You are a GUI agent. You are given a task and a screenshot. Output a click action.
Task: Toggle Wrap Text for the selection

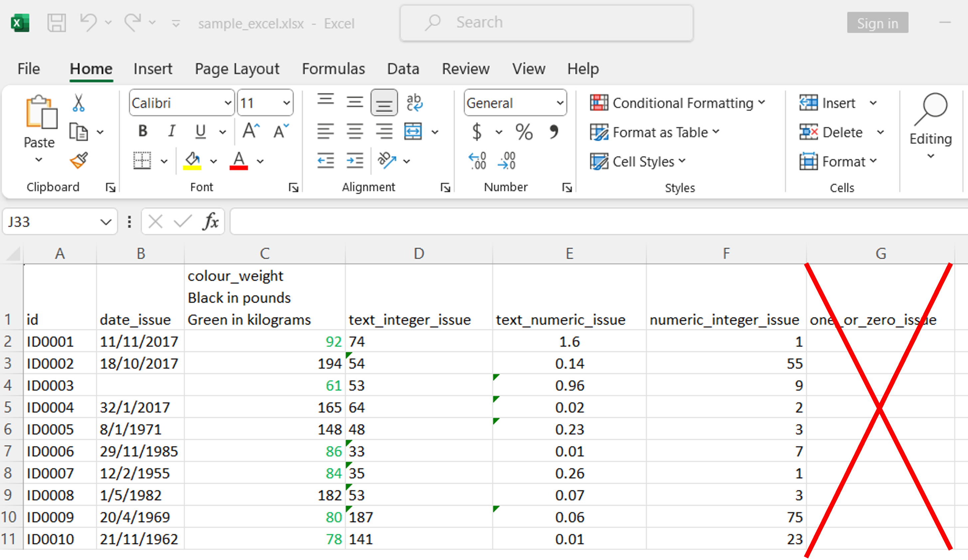(x=415, y=102)
